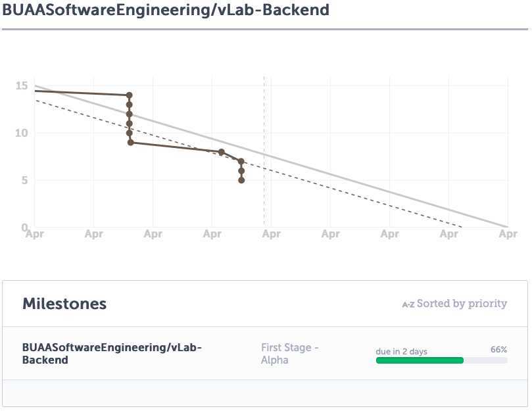Select the chart data point at value 12

click(x=130, y=114)
